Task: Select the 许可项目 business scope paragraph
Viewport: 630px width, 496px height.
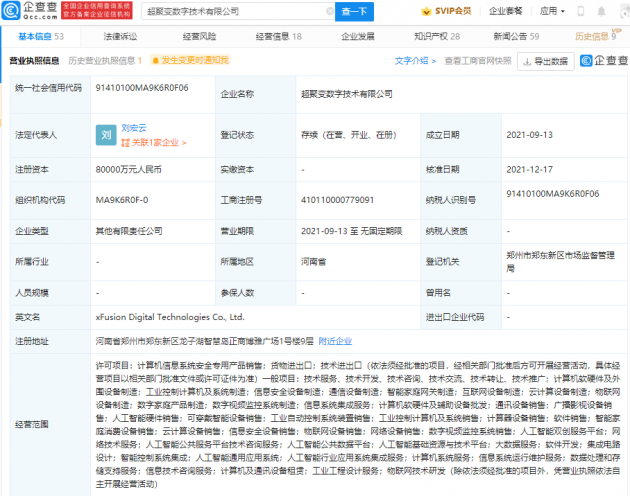Action: pos(358,424)
